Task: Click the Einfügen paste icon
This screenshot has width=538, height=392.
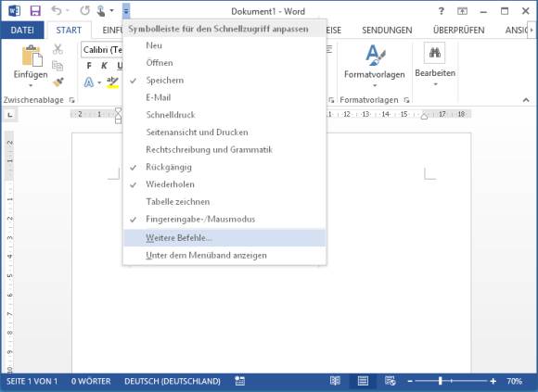Action: coord(32,56)
